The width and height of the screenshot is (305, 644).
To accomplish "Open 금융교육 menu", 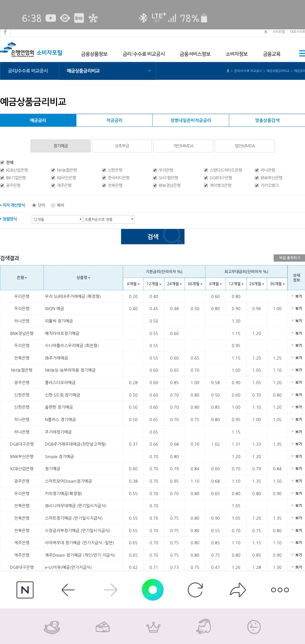I will [x=272, y=54].
